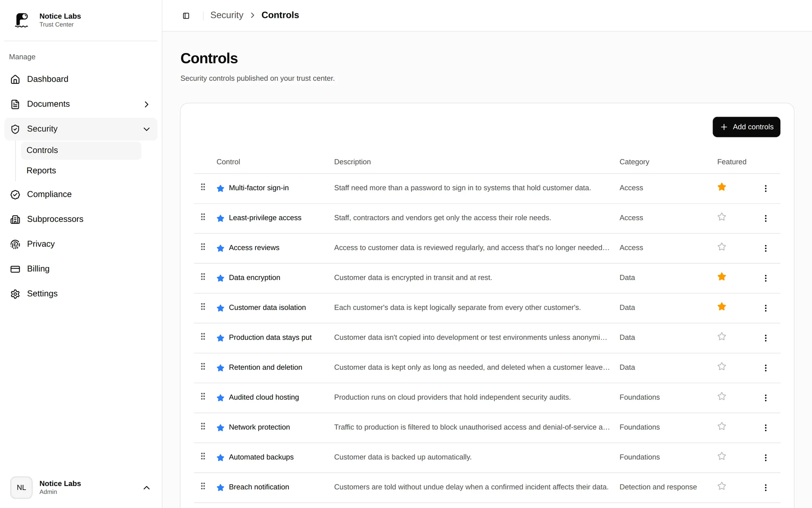Open the Compliance section
This screenshot has height=508, width=812.
pos(81,194)
